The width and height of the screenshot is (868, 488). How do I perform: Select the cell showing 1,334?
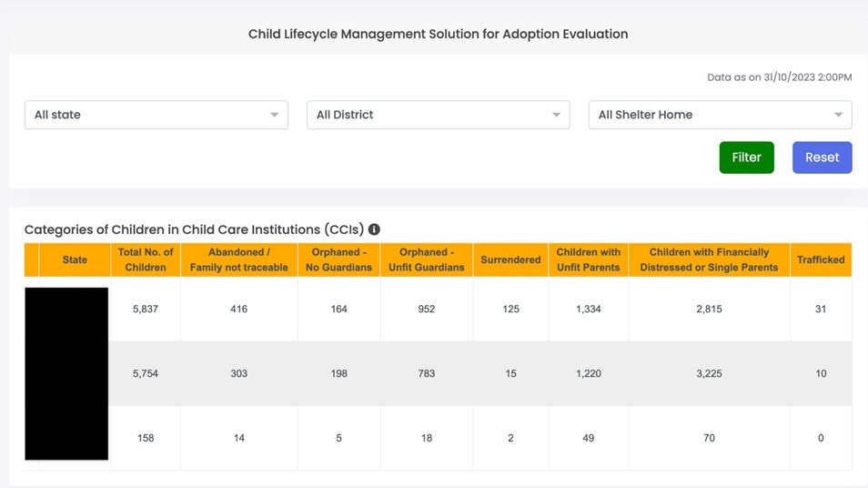[589, 309]
